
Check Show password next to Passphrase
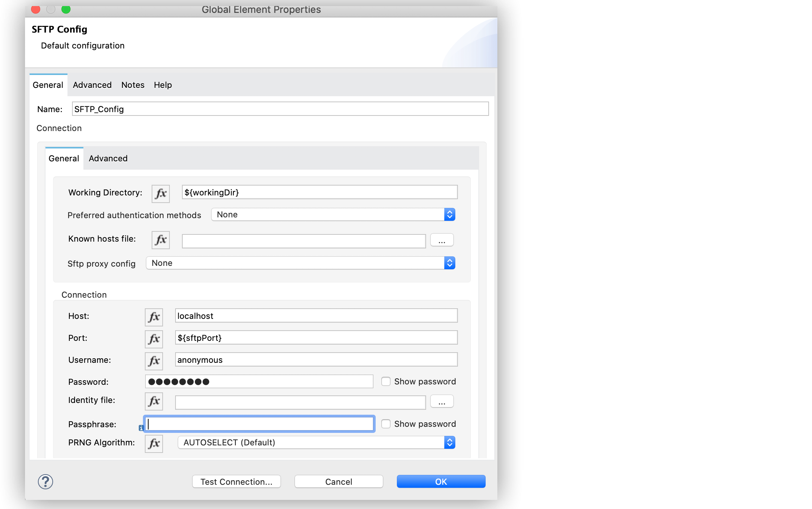(x=386, y=424)
